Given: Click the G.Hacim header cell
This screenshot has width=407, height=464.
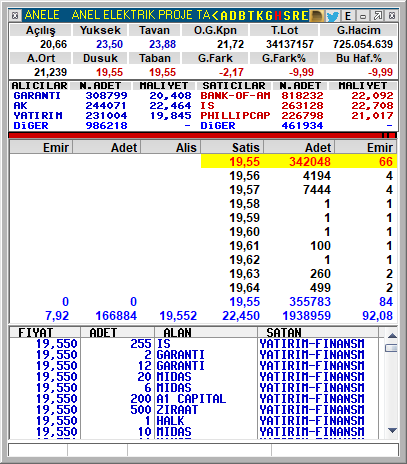Looking at the screenshot, I should [x=358, y=30].
